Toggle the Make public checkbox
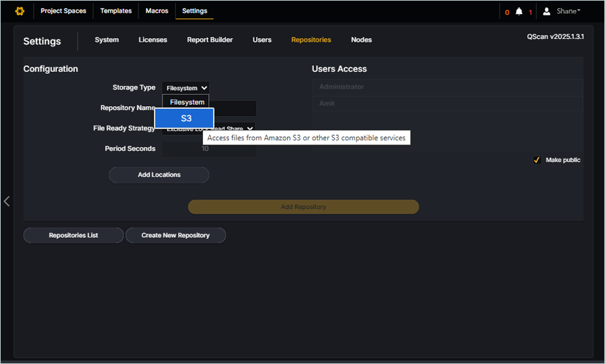The height and width of the screenshot is (364, 605). tap(536, 160)
